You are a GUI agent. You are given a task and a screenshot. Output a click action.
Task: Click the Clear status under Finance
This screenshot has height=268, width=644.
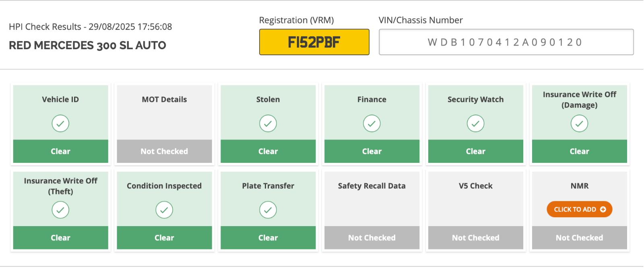pos(372,151)
